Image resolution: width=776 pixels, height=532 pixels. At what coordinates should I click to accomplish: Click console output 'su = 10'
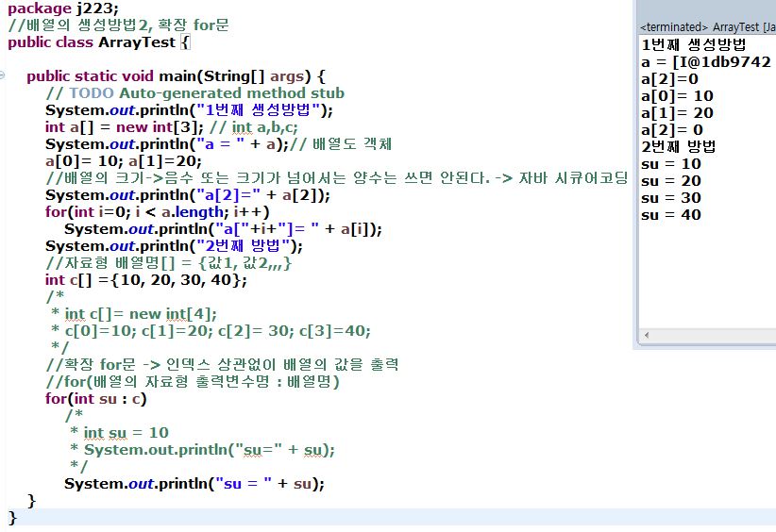tap(671, 163)
